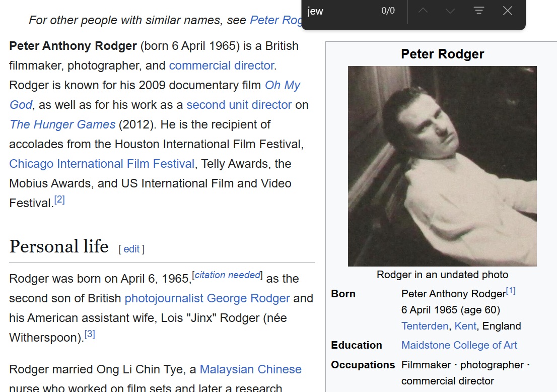Click the 'Occupations' infobox label
The width and height of the screenshot is (557, 392).
363,365
